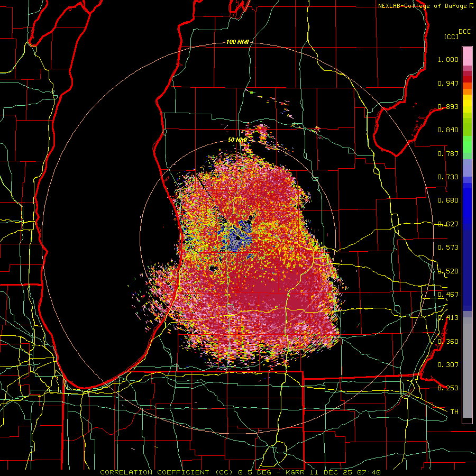This screenshot has height=476, width=476.
Task: Click the gray lower segment of the color bar
Action: tap(467, 368)
